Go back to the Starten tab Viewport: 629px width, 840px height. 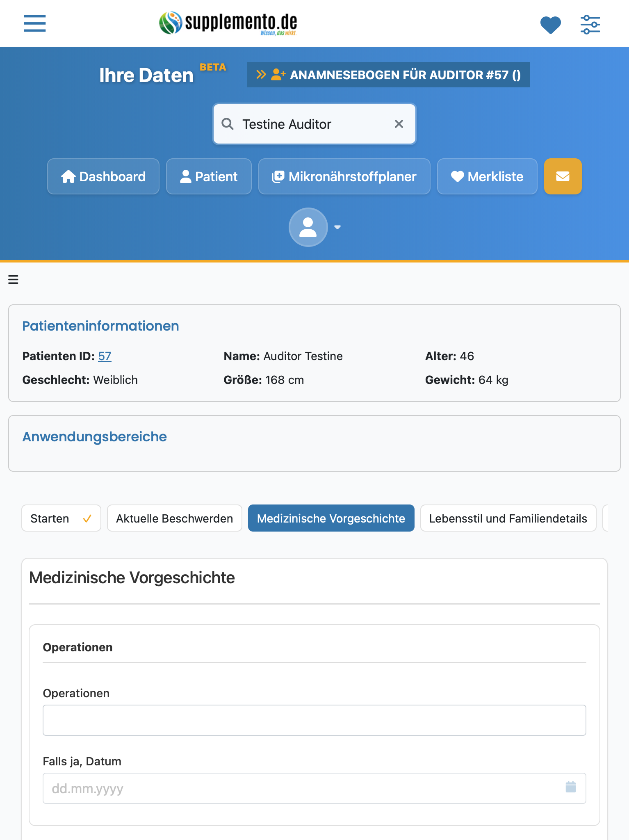61,518
